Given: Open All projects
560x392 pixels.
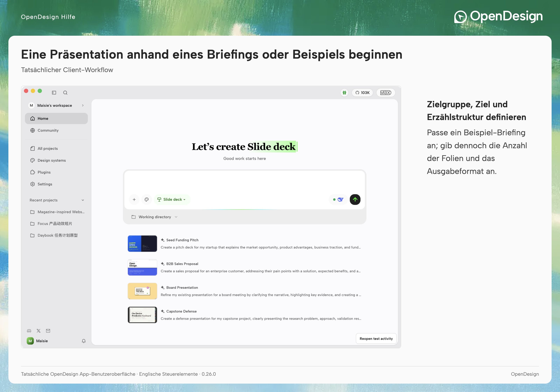Looking at the screenshot, I should pyautogui.click(x=56, y=149).
